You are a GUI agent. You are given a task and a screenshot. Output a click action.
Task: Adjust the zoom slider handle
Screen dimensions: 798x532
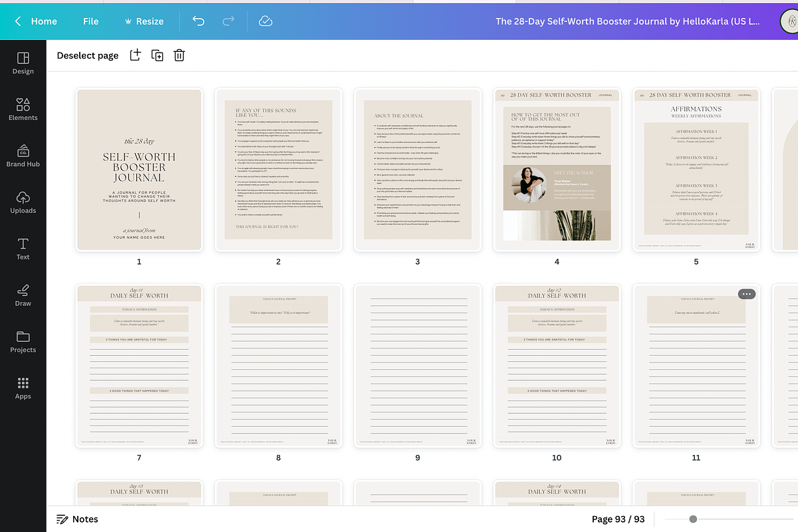(693, 519)
